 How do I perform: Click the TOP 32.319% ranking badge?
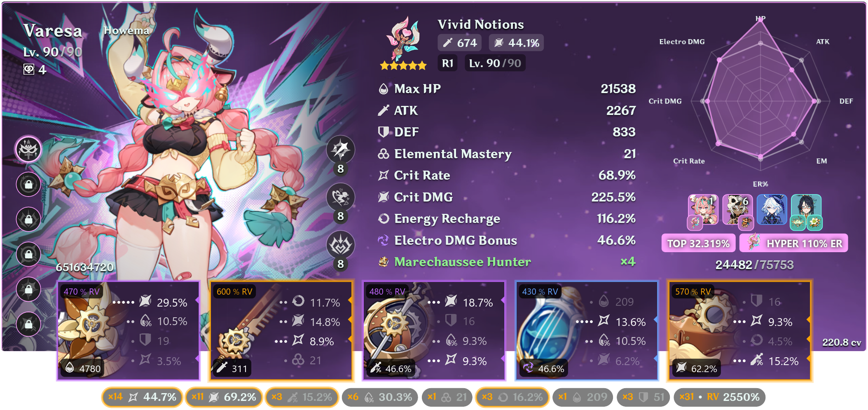(x=699, y=243)
